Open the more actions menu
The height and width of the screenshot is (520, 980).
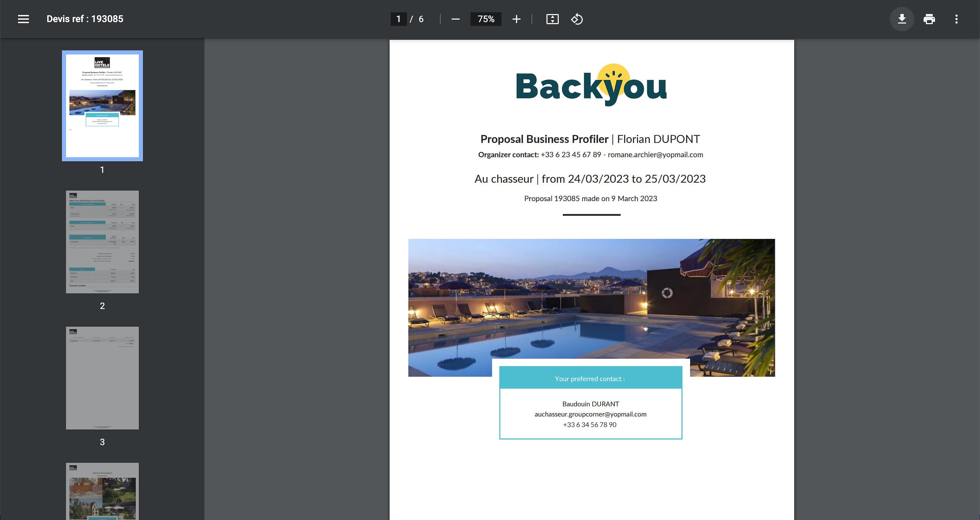[x=956, y=19]
